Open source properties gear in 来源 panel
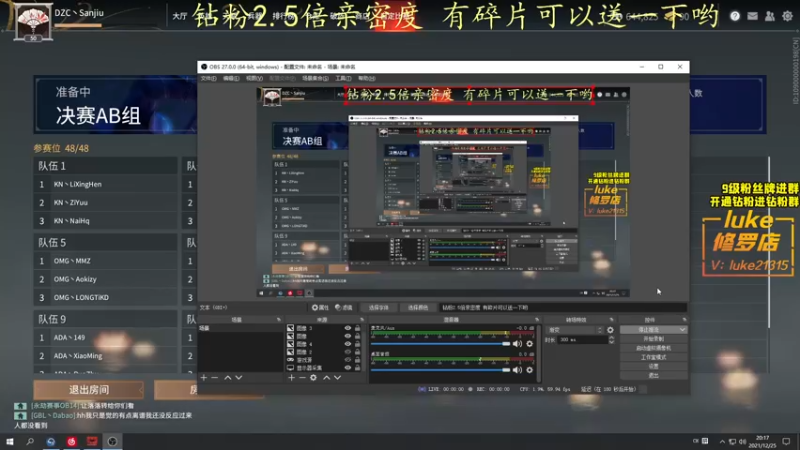The width and height of the screenshot is (800, 450). click(x=313, y=378)
